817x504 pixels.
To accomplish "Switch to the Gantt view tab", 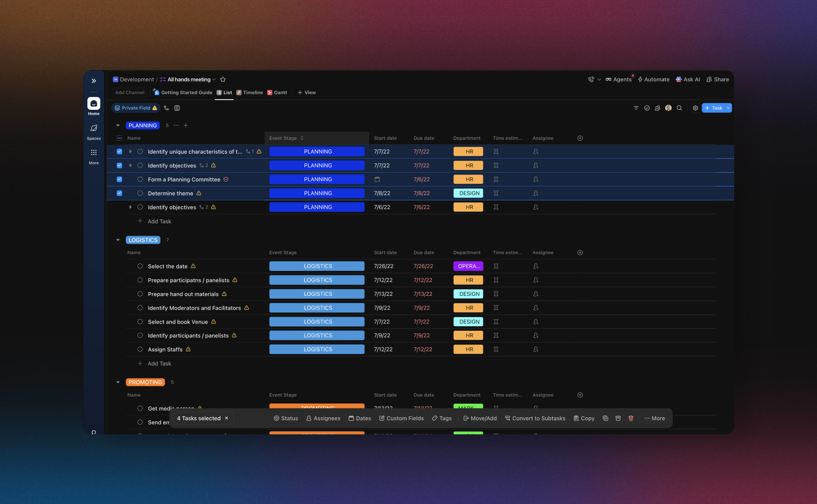I will click(277, 93).
